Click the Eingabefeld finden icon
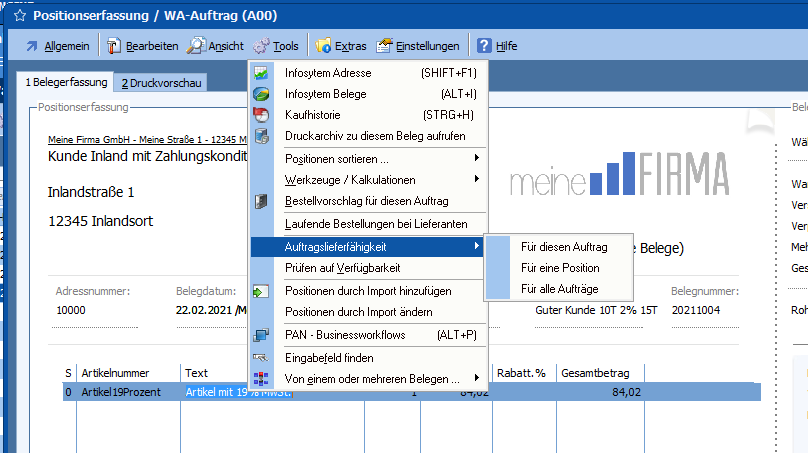The width and height of the screenshot is (808, 453). (x=261, y=357)
